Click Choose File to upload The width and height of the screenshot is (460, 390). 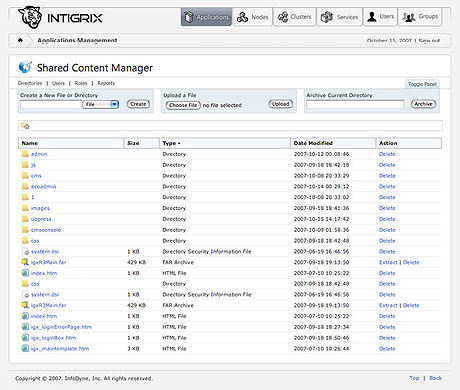(x=183, y=105)
